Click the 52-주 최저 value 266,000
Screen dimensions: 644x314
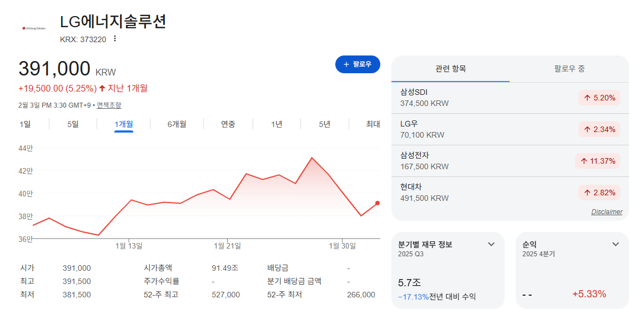[x=361, y=295]
